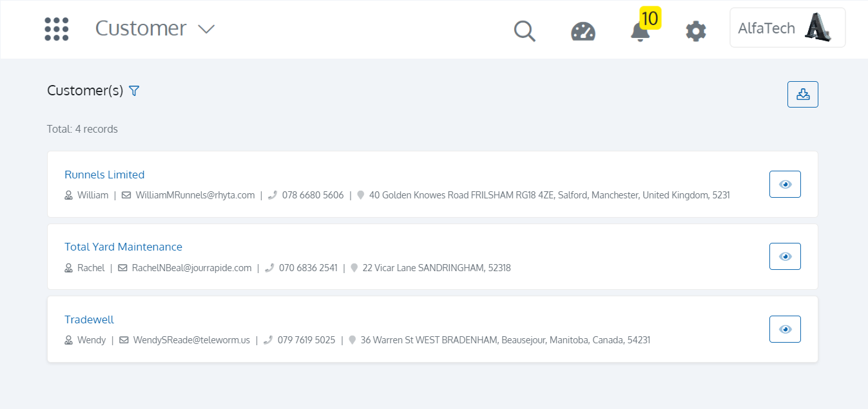Open the Runnels Limited customer link
Screen dimensions: 868x409
click(x=104, y=175)
